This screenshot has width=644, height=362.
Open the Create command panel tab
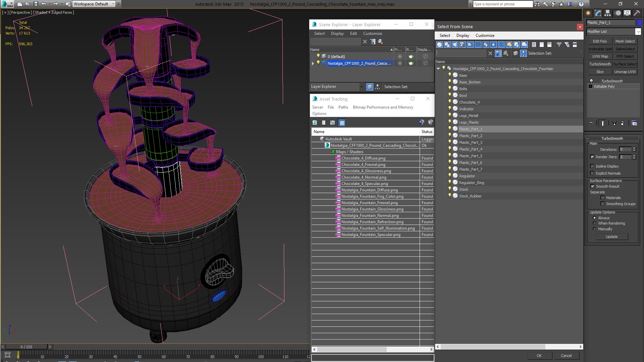(x=588, y=13)
